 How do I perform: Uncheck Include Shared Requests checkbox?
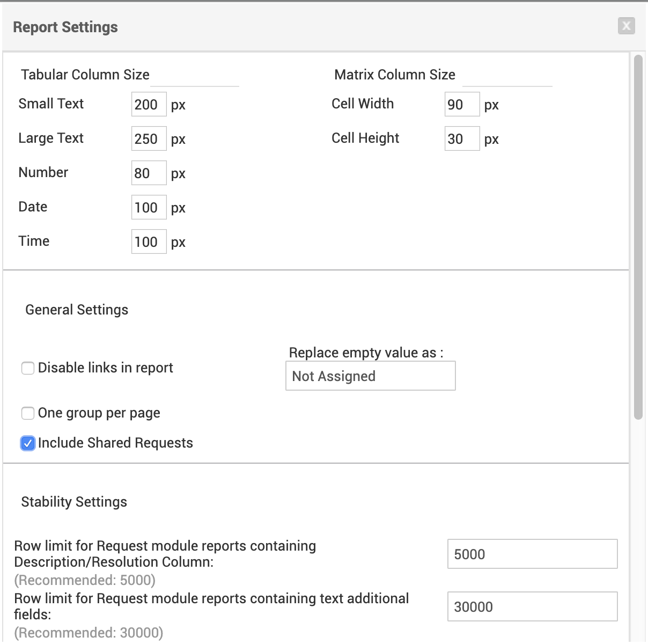pyautogui.click(x=28, y=443)
